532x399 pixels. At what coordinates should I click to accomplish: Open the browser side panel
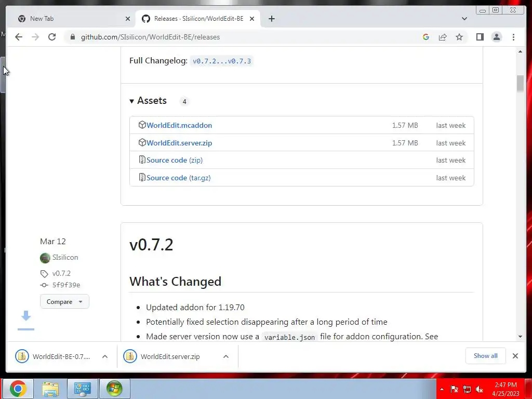coord(480,37)
